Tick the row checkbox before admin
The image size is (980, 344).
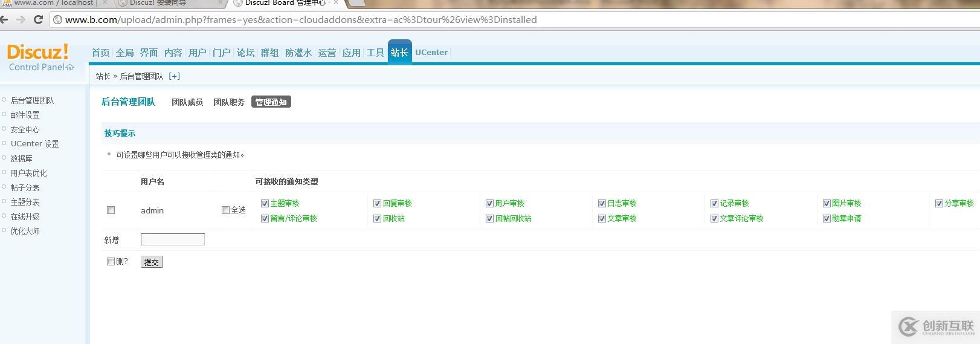111,210
